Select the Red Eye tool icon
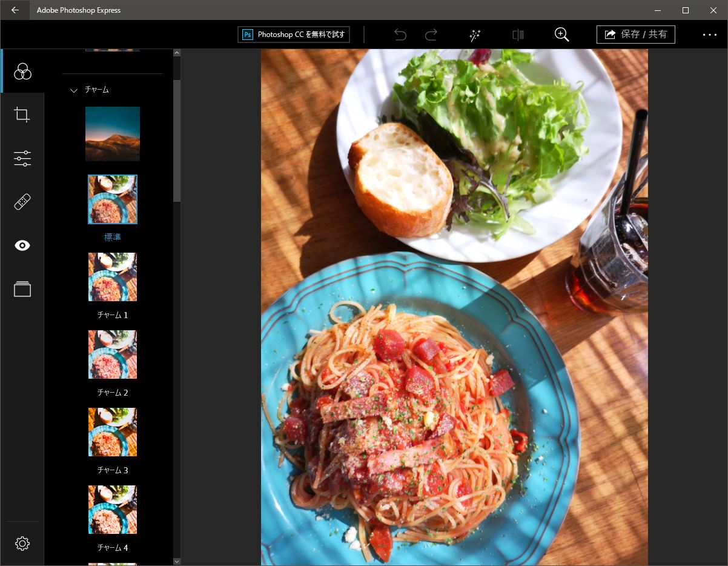The image size is (728, 566). click(x=22, y=245)
